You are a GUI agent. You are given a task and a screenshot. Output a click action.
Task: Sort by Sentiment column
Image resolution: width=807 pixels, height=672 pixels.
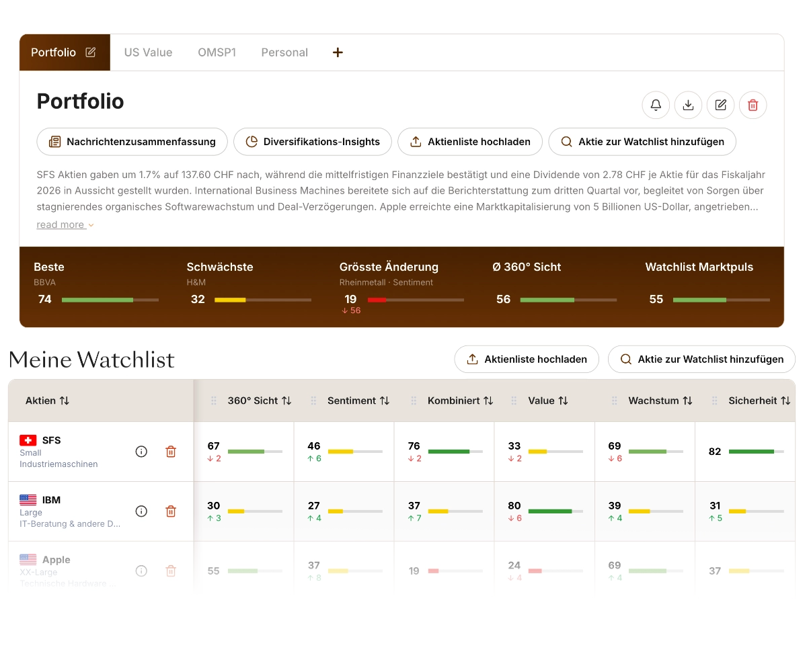(385, 401)
